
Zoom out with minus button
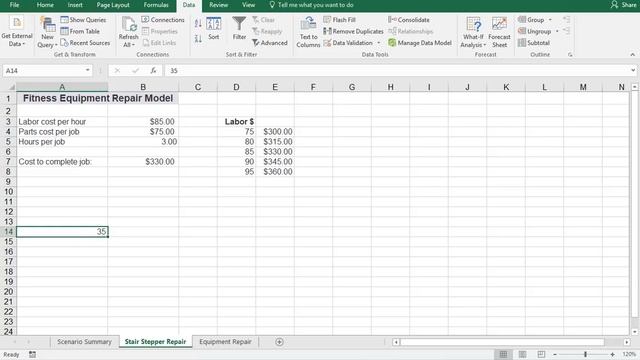click(555, 354)
